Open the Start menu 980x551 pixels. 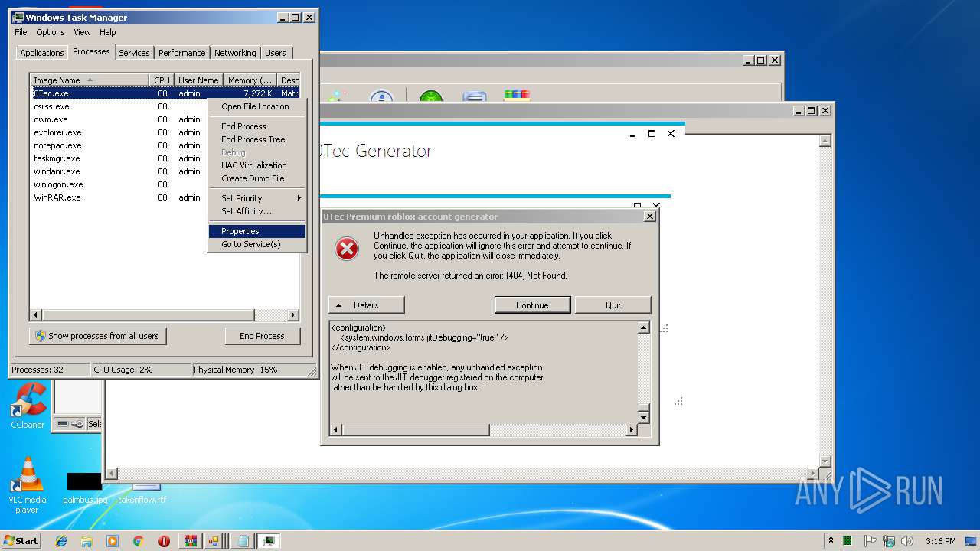(x=21, y=541)
